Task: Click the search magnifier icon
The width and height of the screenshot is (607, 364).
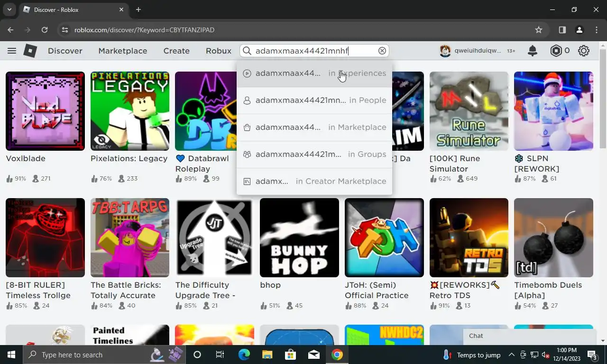Action: [x=247, y=51]
